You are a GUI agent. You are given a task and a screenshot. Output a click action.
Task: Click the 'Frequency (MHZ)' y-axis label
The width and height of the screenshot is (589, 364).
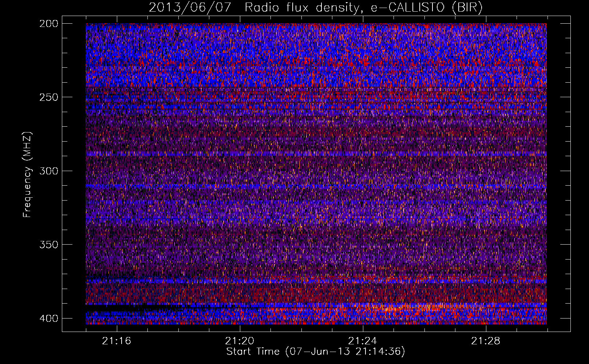pyautogui.click(x=27, y=175)
